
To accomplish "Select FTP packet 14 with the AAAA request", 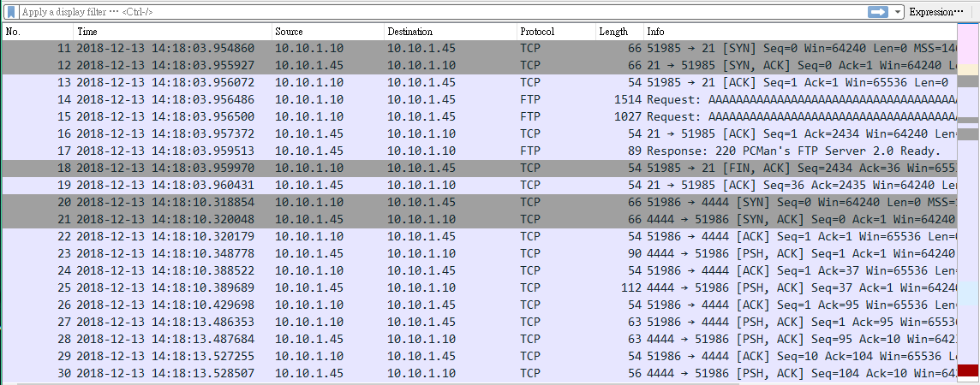I will point(480,100).
